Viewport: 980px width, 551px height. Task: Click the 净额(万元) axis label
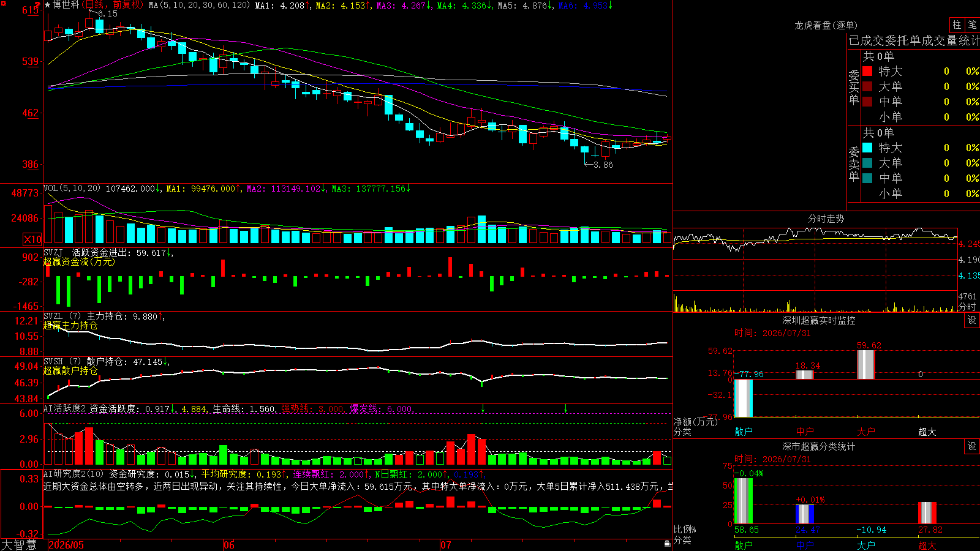click(696, 422)
